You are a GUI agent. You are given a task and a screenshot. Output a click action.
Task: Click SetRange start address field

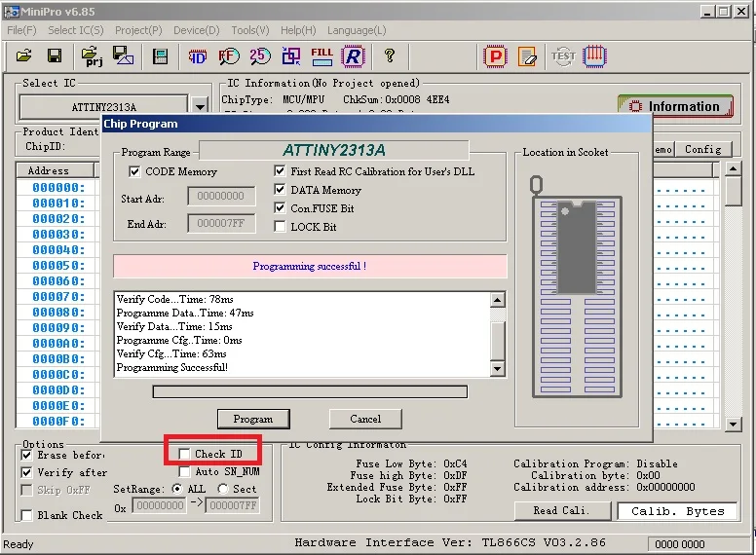159,505
